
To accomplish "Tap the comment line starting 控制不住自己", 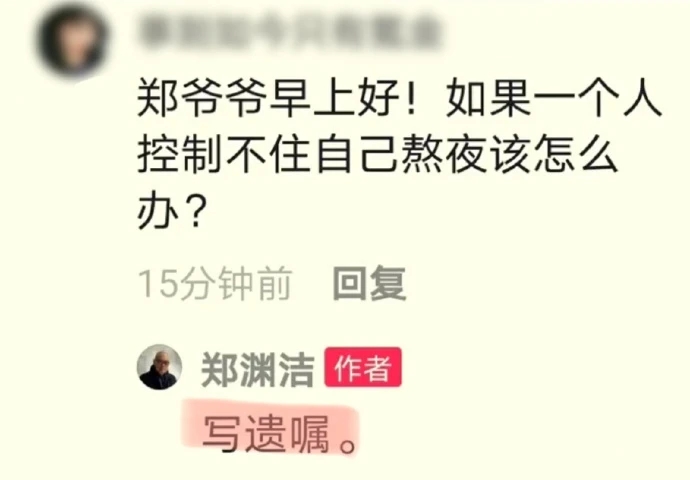I will tap(378, 154).
